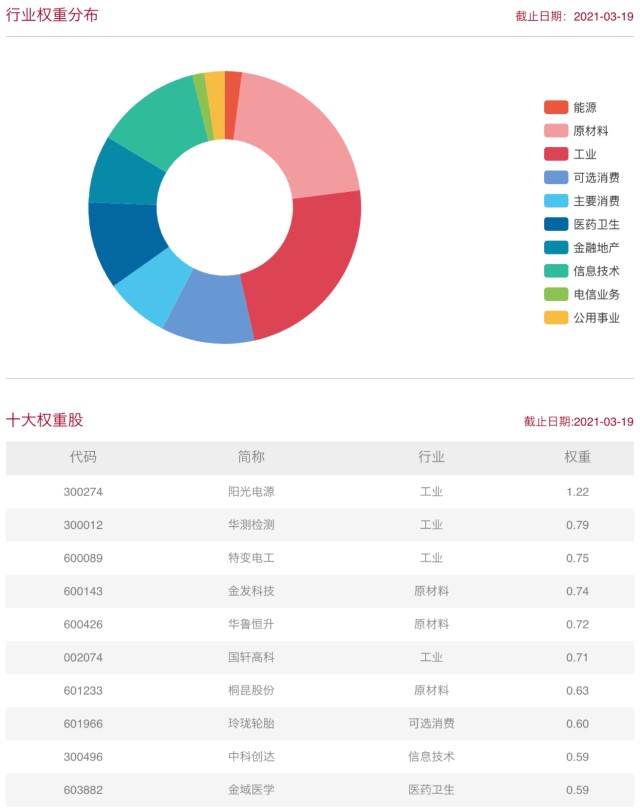The width and height of the screenshot is (640, 812).
Task: Toggle the 金融地产 legend label
Action: [x=597, y=248]
